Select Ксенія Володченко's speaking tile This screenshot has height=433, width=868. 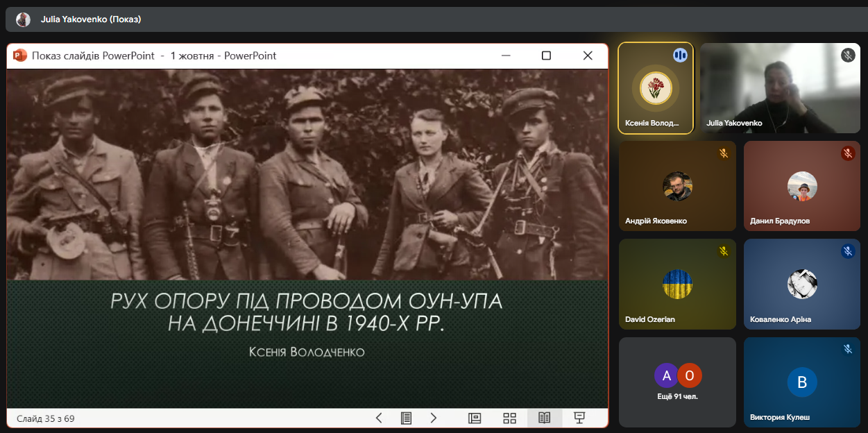(x=655, y=88)
